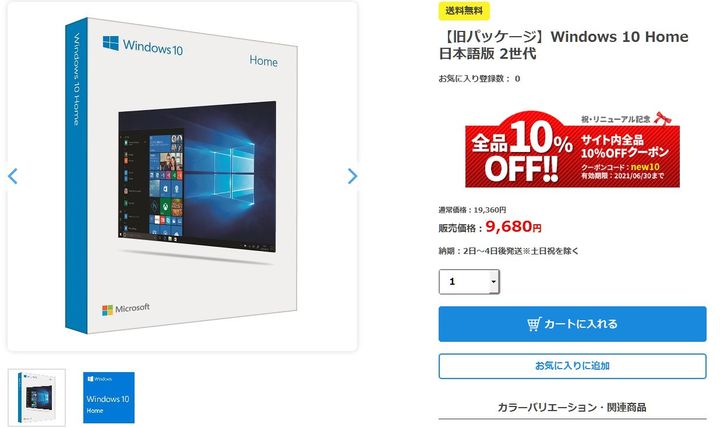The width and height of the screenshot is (720, 428).
Task: Click the 送料無料 yellow badge
Action: (x=464, y=11)
